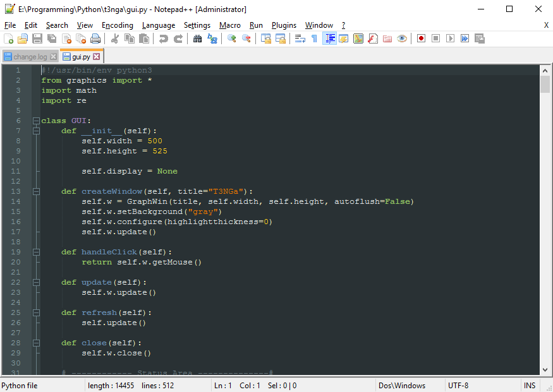Collapse the __init__ method fold marker
The height and width of the screenshot is (392, 553).
(x=36, y=131)
